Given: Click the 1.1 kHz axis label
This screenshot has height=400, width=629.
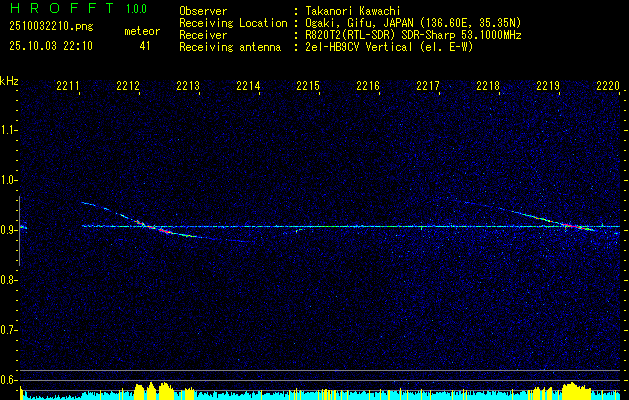Looking at the screenshot, I should [x=8, y=130].
